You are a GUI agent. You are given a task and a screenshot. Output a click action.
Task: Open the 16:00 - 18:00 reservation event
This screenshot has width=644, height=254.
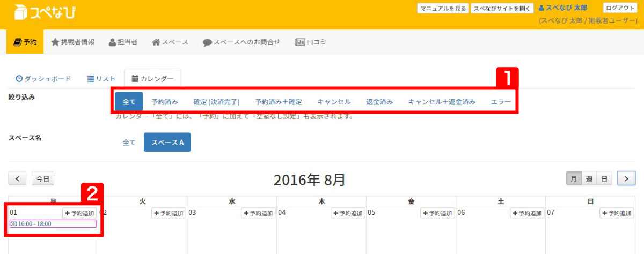[53, 223]
